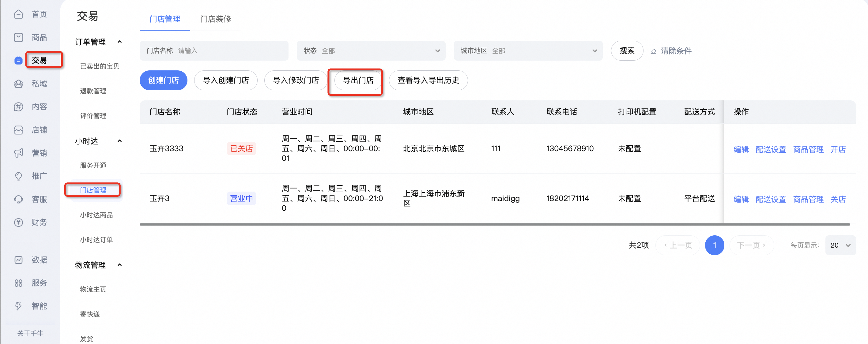This screenshot has height=344, width=868.
Task: Click the 导入创建门店 button
Action: pos(226,80)
